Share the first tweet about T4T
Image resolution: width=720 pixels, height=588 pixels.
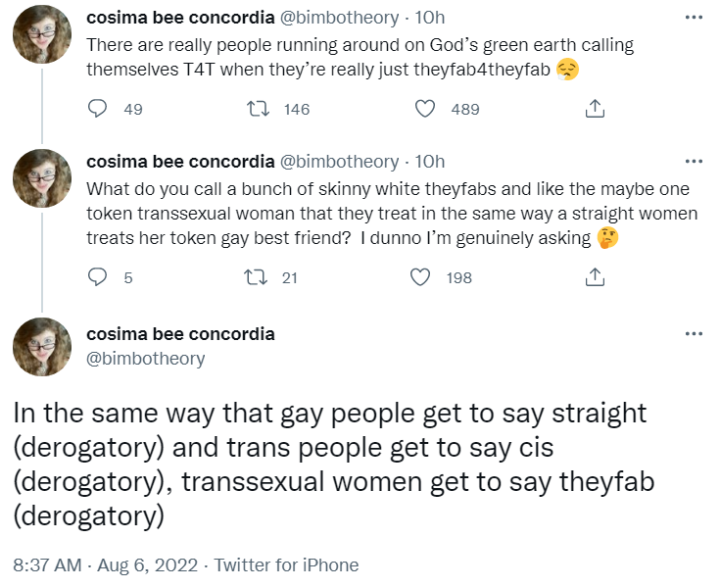595,109
